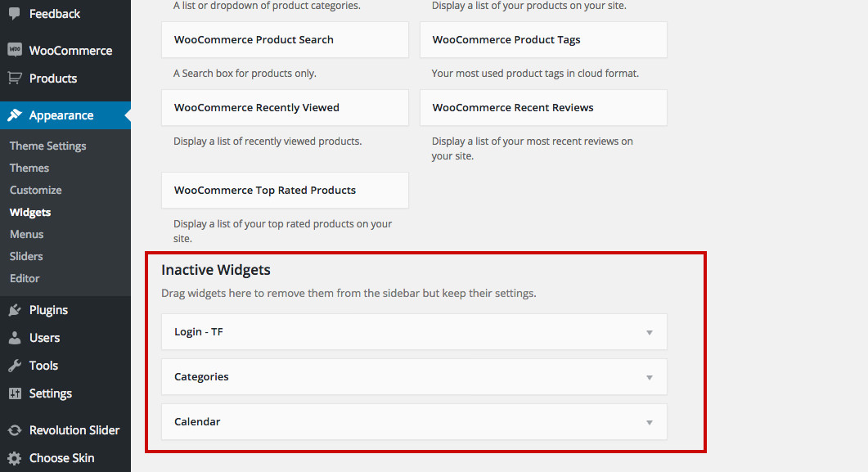
Task: Click 'Display a list of recently viewed products.' text
Action: tap(268, 141)
